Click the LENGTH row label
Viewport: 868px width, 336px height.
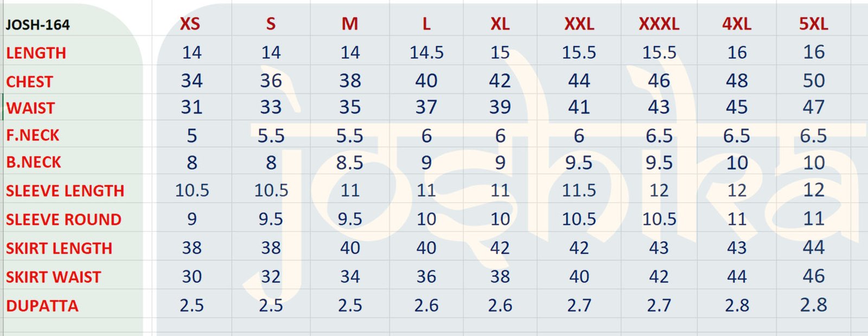tap(36, 53)
